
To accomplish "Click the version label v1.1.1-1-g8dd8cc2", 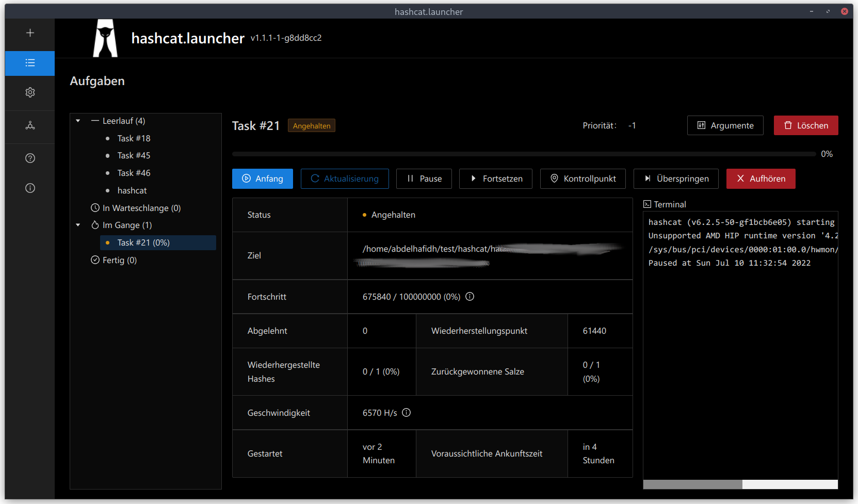I will [286, 38].
